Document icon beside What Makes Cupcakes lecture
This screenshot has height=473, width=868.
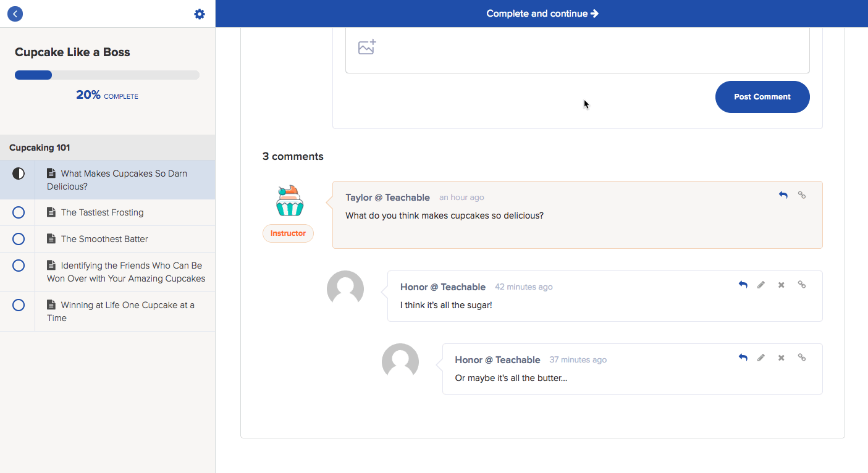tap(51, 174)
